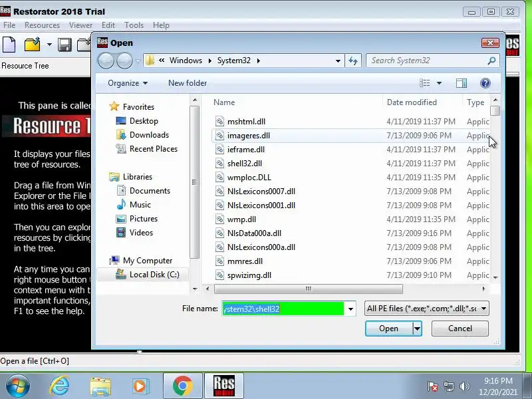The height and width of the screenshot is (399, 532).
Task: Click the Windows Start button
Action: (x=18, y=386)
